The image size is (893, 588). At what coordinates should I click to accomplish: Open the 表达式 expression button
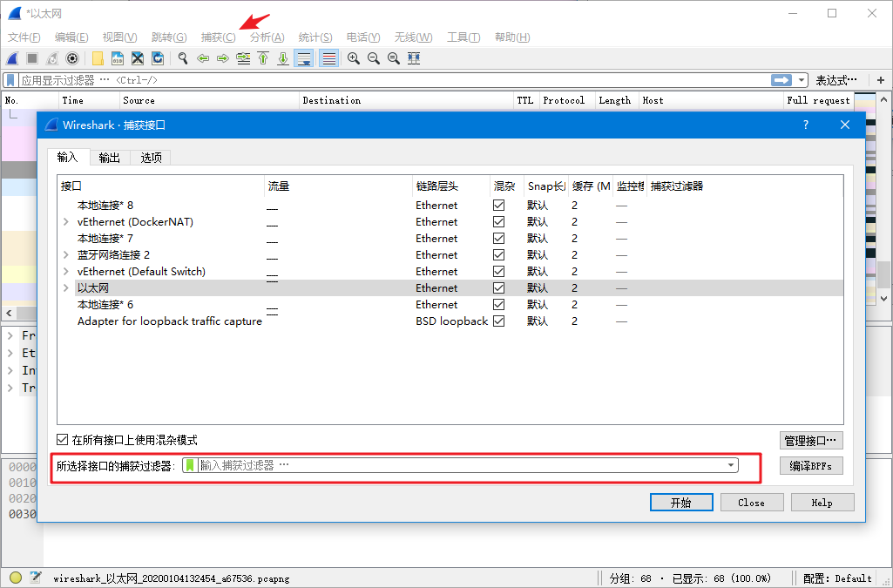[836, 80]
